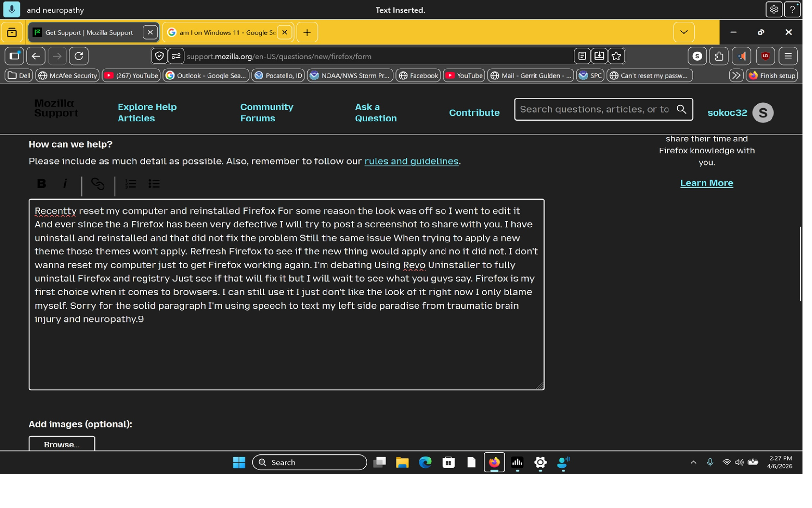Open Firefox application hamburger menu
812x508 pixels.
pyautogui.click(x=788, y=56)
